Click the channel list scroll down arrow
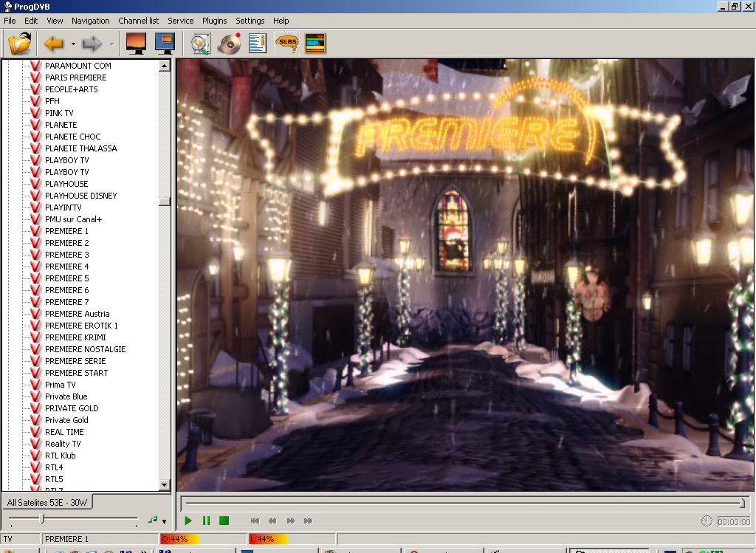The height and width of the screenshot is (553, 756). [x=165, y=485]
